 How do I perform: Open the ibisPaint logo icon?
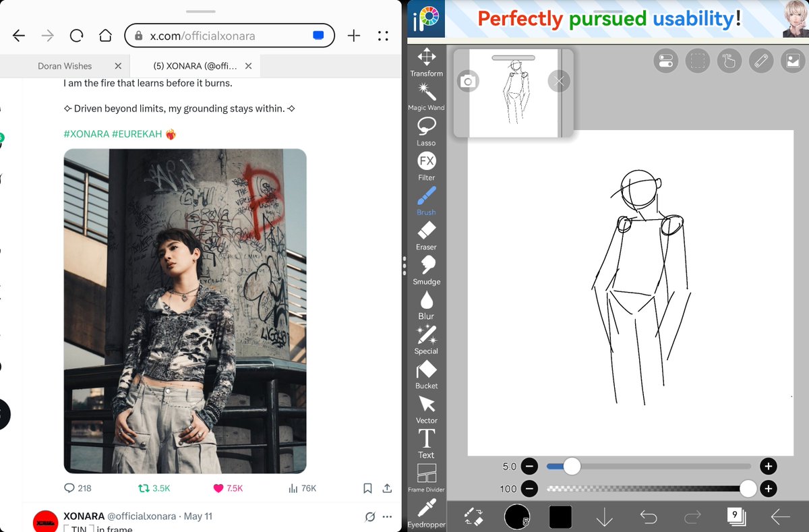point(427,20)
